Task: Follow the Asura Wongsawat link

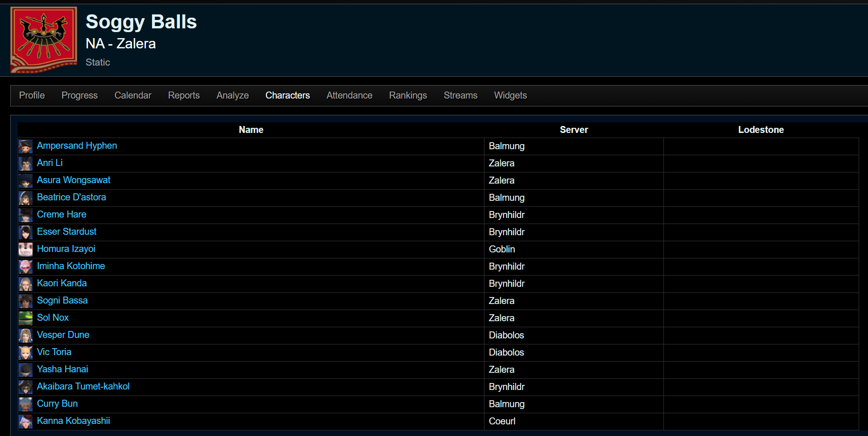Action: (74, 180)
